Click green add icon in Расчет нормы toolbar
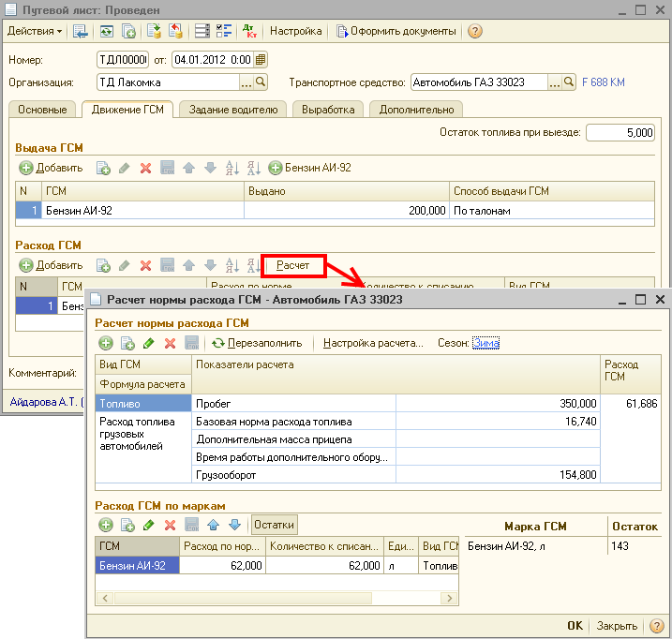Image resolution: width=672 pixels, height=639 pixels. 106,343
